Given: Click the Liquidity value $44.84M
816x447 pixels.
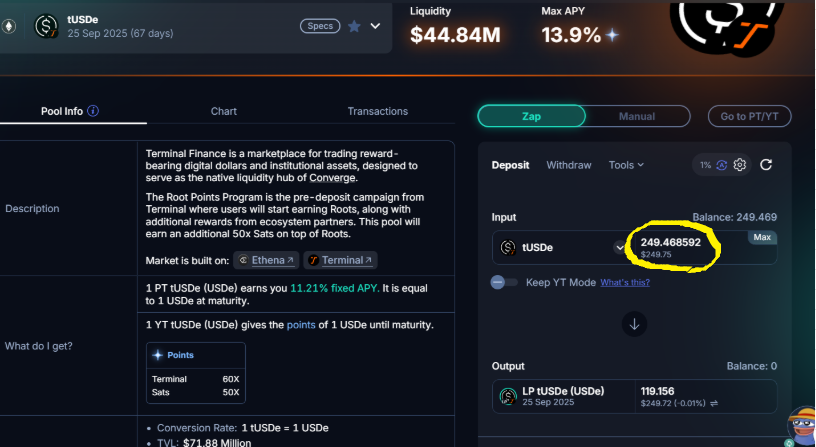Looking at the screenshot, I should pos(455,35).
